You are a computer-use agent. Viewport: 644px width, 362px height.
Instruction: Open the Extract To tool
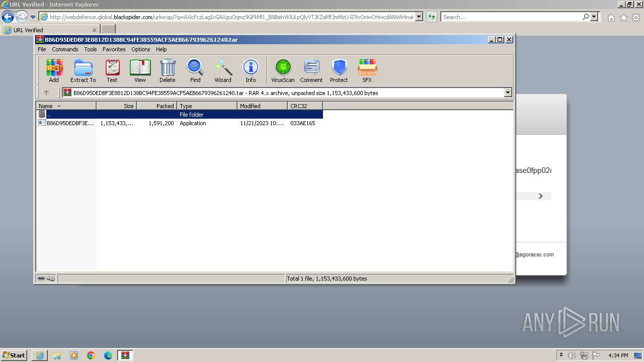pyautogui.click(x=83, y=71)
